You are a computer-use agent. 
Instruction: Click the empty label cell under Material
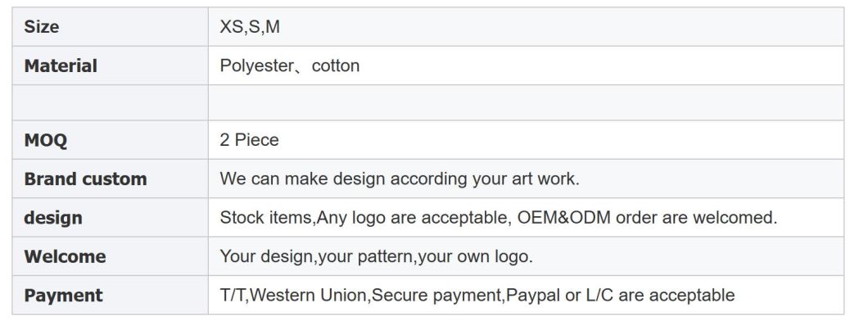111,102
